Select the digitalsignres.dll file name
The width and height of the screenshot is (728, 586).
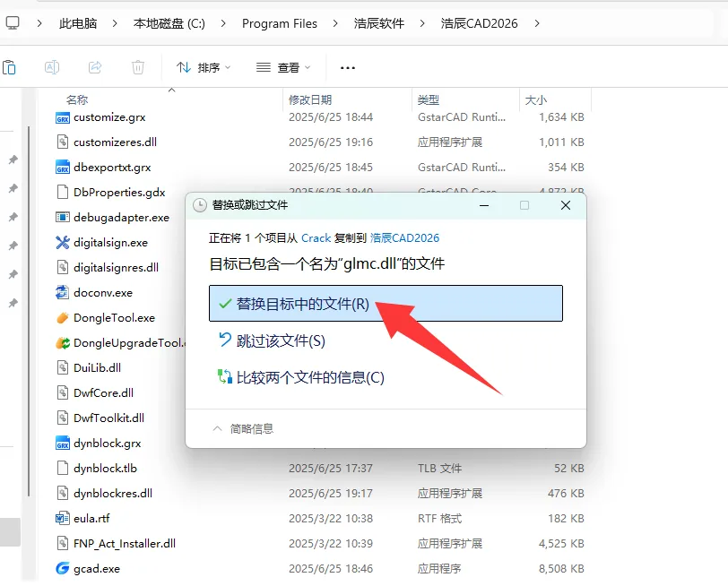116,268
